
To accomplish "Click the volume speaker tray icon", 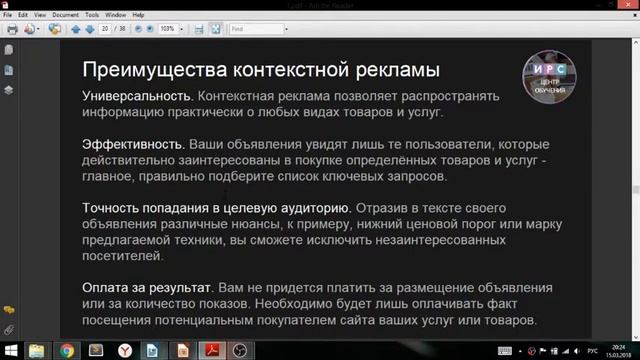I will 577,351.
